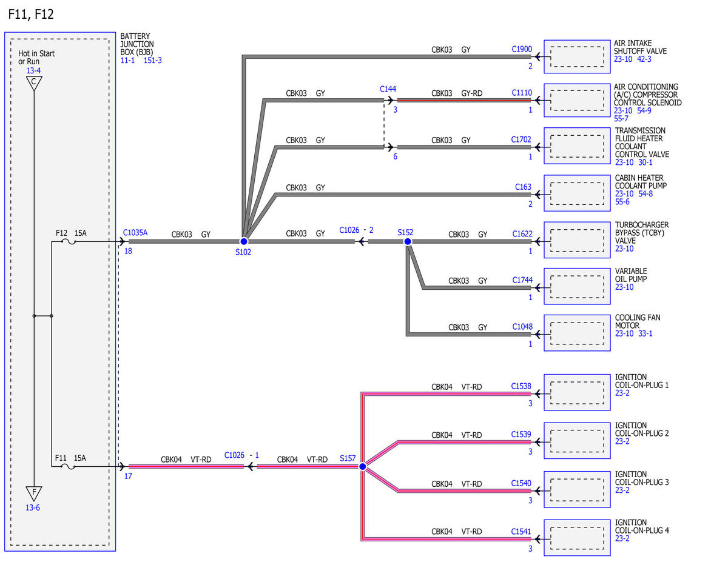Viewport: 728px width, 562px height.
Task: Click connector link C1540
Action: click(521, 483)
